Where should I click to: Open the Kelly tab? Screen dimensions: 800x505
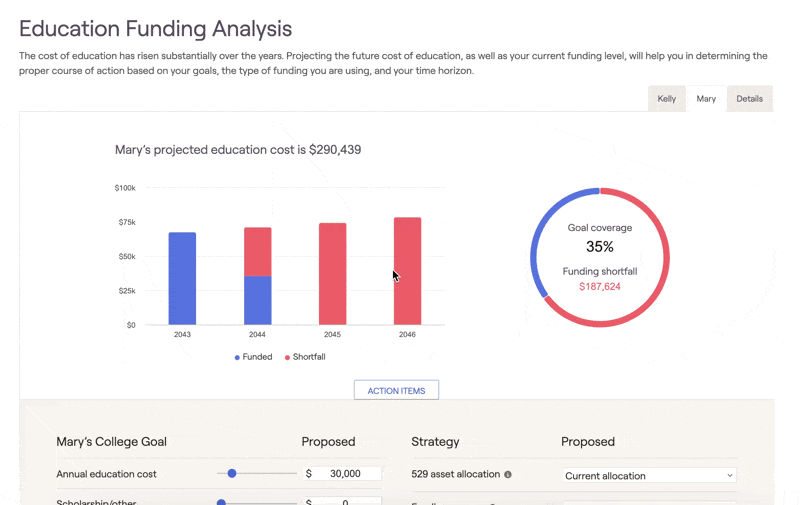click(x=666, y=99)
